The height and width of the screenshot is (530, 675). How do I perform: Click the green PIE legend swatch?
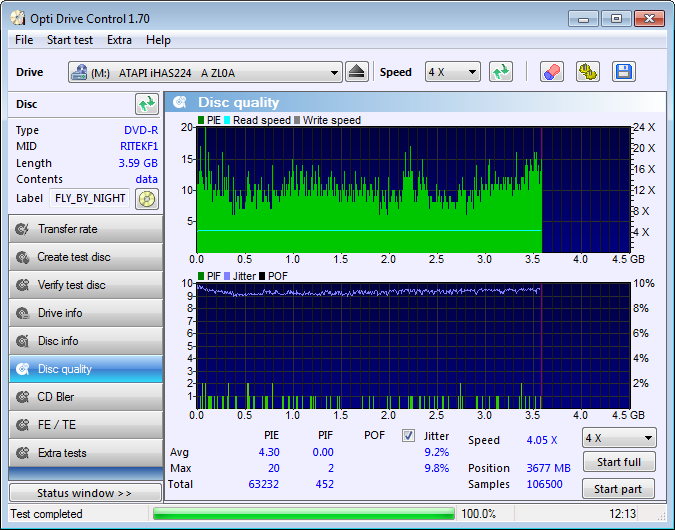coord(201,120)
